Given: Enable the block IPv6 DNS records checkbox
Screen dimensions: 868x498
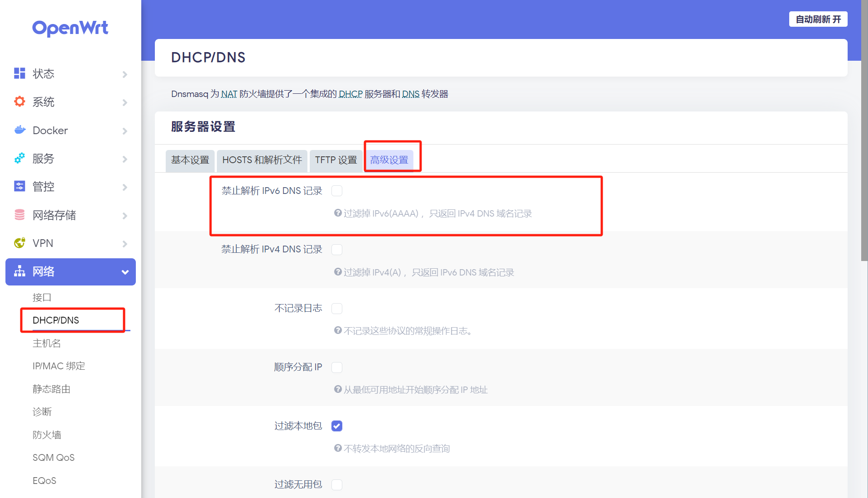Looking at the screenshot, I should tap(337, 191).
